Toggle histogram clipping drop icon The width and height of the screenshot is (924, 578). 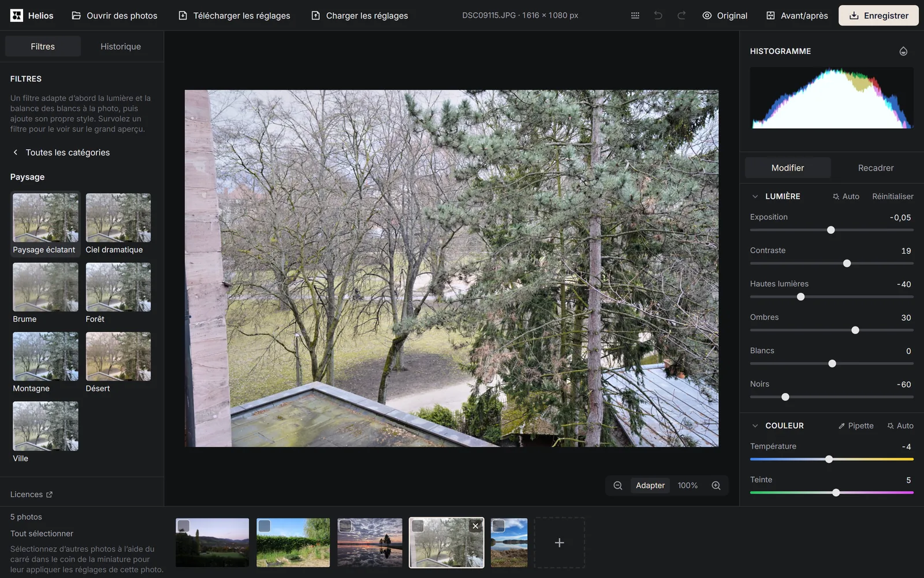click(903, 51)
